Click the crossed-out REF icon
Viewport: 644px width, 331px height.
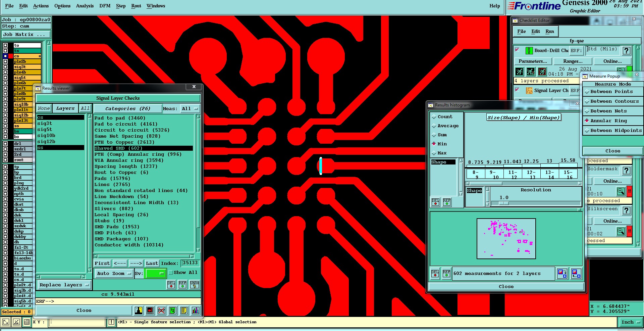tap(161, 311)
